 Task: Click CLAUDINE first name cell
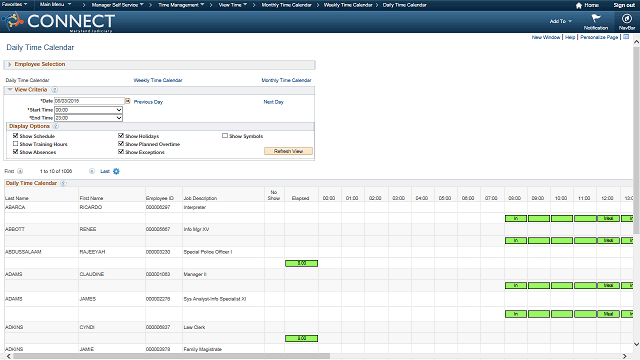92,274
